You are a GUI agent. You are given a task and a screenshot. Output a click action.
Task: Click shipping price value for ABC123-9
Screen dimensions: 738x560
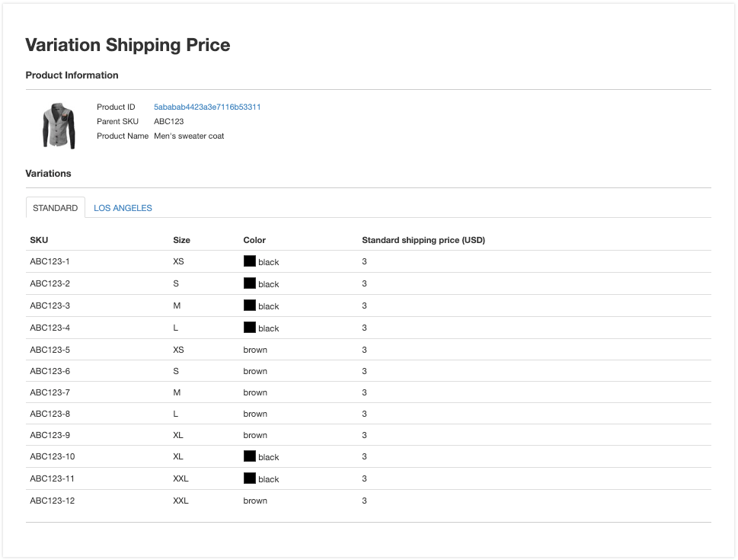coord(364,435)
